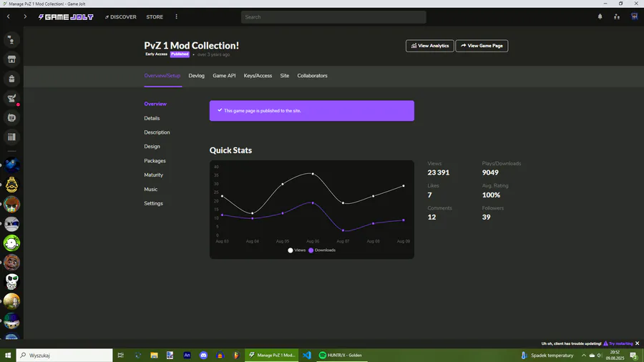The width and height of the screenshot is (644, 362).
Task: Toggle the Downloads legend item in chart
Action: pos(322,250)
